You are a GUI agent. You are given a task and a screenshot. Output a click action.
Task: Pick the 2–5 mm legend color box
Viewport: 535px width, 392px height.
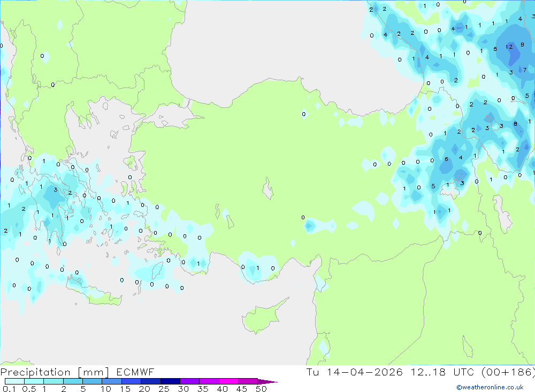coord(73,381)
